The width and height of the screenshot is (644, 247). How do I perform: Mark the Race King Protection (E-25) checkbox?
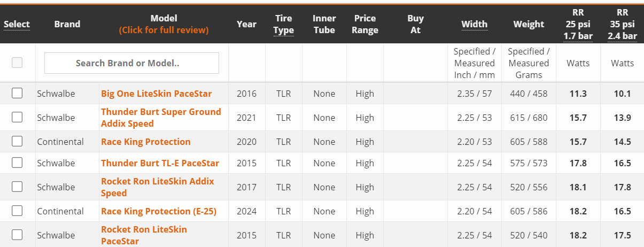tap(17, 211)
